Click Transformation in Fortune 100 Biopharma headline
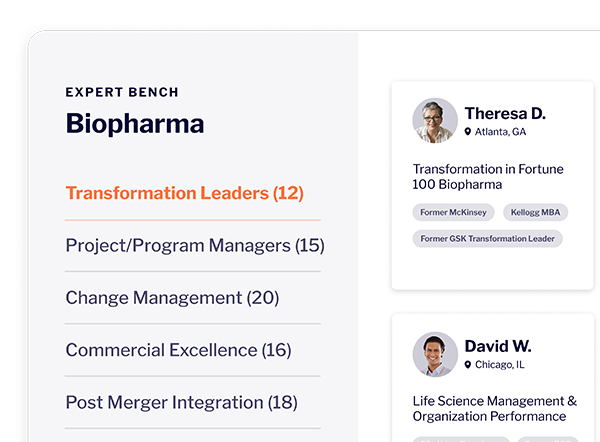Screen dimensions: 600x442 pyautogui.click(x=488, y=176)
